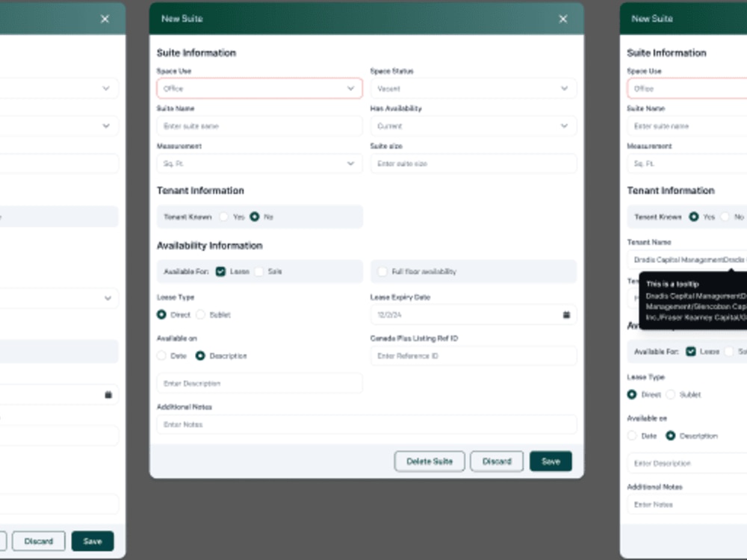Select Tenant Known No radio in center dialog
Image resolution: width=747 pixels, height=560 pixels.
pos(255,217)
